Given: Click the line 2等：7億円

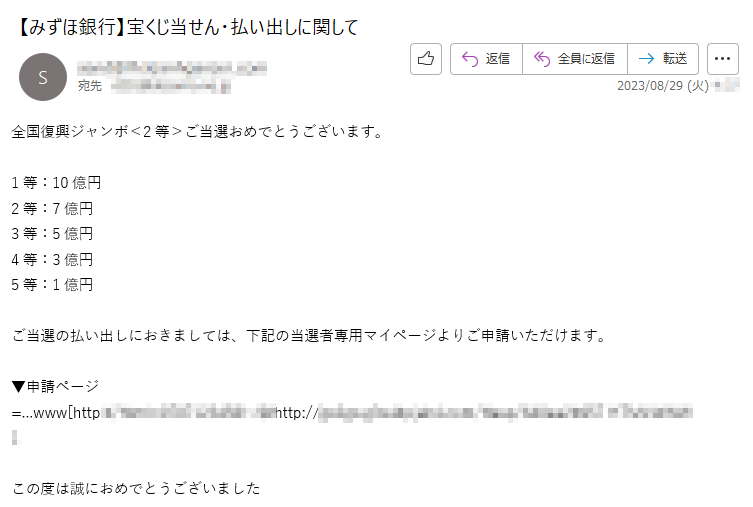Looking at the screenshot, I should 52,208.
